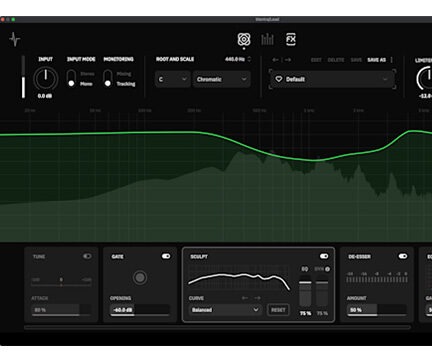Click the horizontal module scrollbar
This screenshot has width=432, height=363.
[x=217, y=327]
